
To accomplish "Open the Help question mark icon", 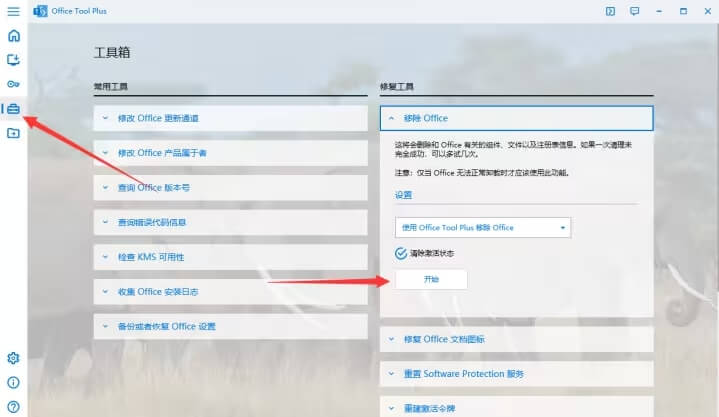I will click(x=13, y=406).
